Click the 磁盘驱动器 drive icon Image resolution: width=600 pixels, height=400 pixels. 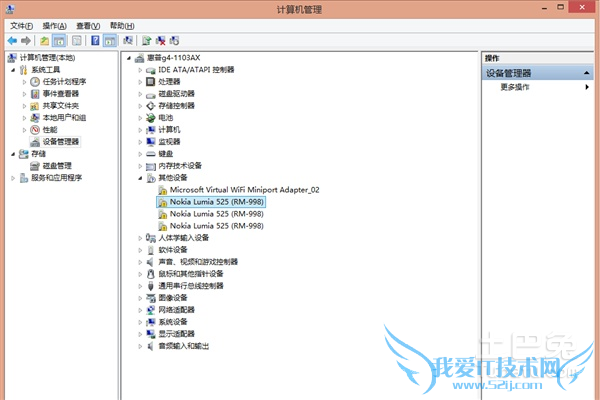[151, 94]
